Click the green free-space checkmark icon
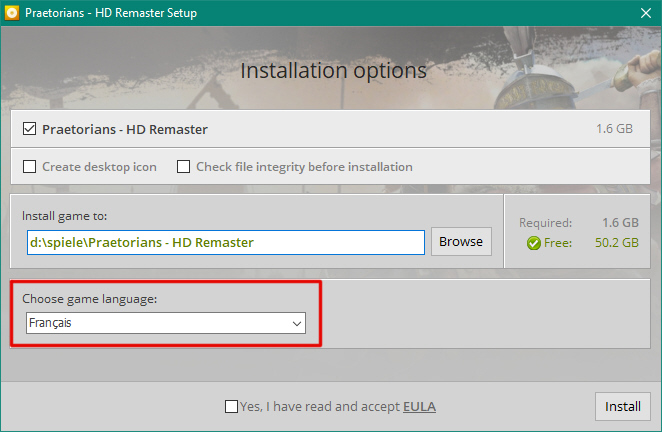Viewport: 662px width, 432px height. click(x=534, y=243)
